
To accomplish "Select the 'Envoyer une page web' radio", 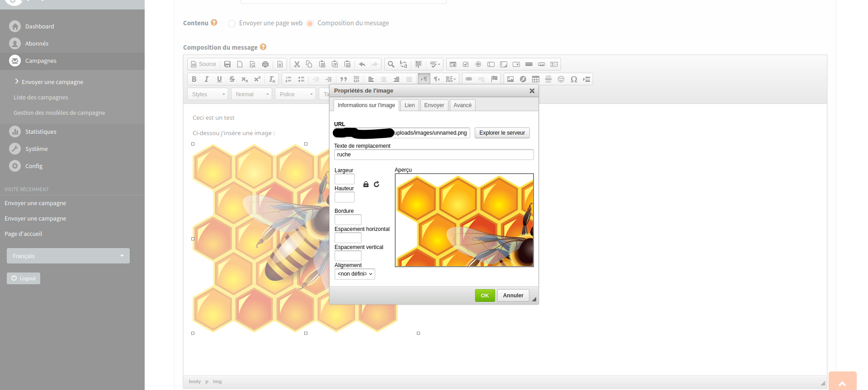I will [x=231, y=23].
